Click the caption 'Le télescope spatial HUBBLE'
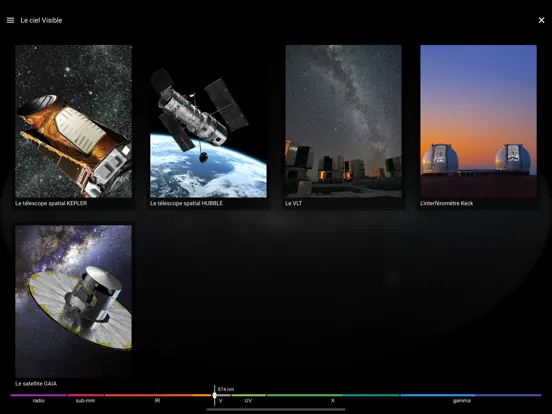This screenshot has height=414, width=552. pyautogui.click(x=186, y=203)
